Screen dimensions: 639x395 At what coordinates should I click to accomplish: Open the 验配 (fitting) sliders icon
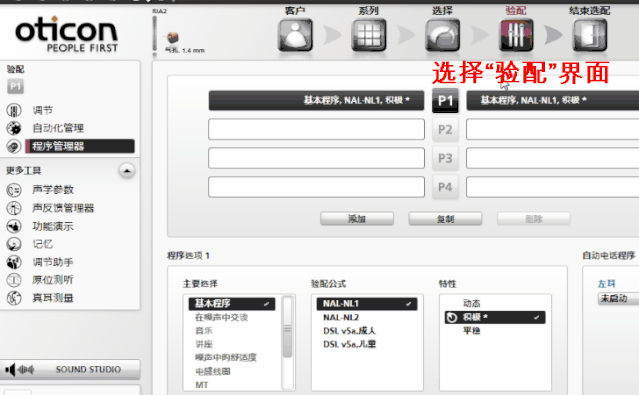pyautogui.click(x=516, y=35)
